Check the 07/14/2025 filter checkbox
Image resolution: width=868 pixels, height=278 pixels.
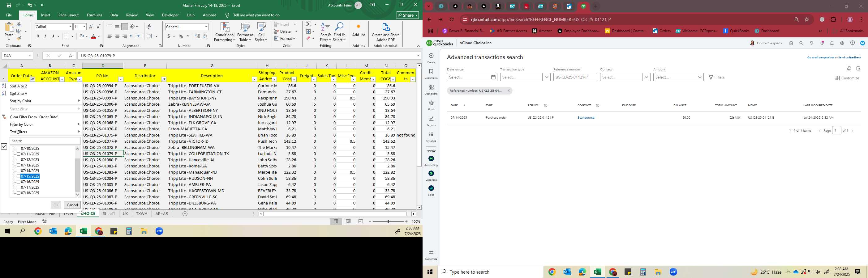tap(19, 171)
